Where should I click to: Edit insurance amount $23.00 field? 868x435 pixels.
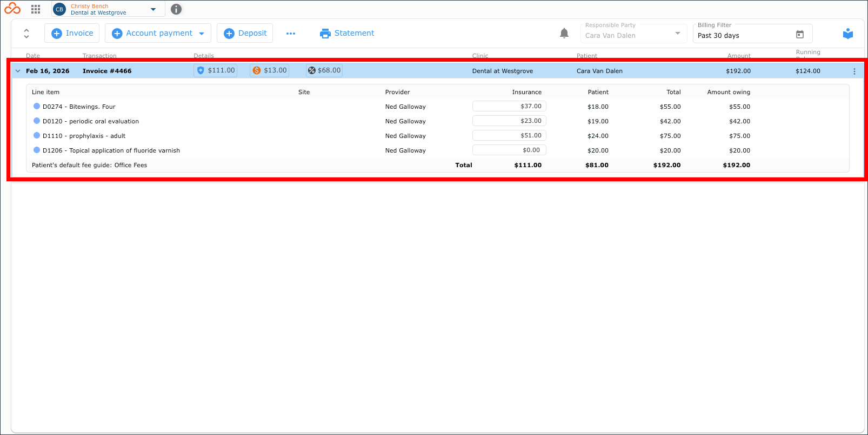coord(509,121)
